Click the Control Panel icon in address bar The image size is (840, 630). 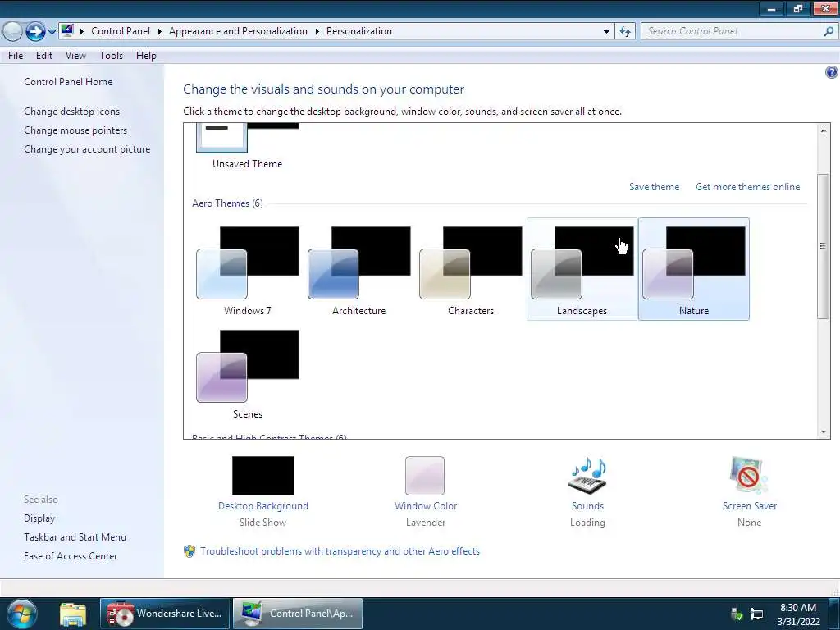point(67,31)
